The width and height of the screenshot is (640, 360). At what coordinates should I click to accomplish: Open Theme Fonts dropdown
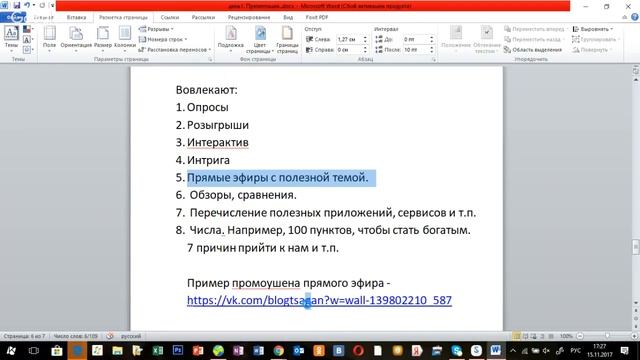(28, 40)
